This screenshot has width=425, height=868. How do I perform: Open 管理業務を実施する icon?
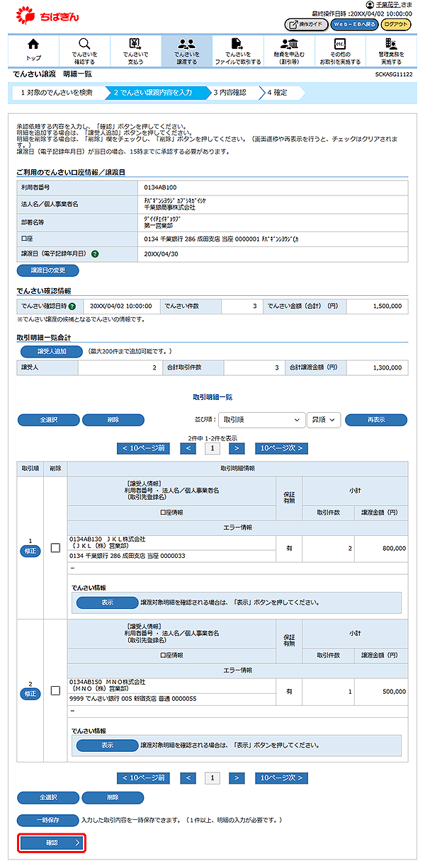[x=391, y=45]
